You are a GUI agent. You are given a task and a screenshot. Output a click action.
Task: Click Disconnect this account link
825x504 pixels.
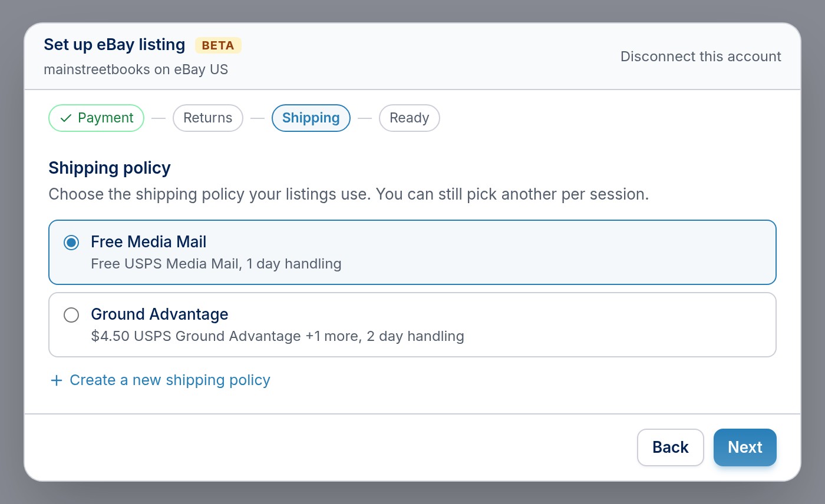click(x=701, y=57)
